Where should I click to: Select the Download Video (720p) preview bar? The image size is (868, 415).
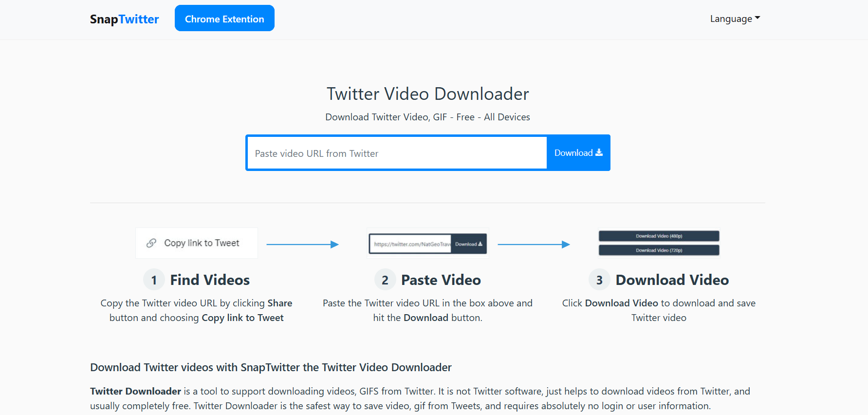(659, 250)
